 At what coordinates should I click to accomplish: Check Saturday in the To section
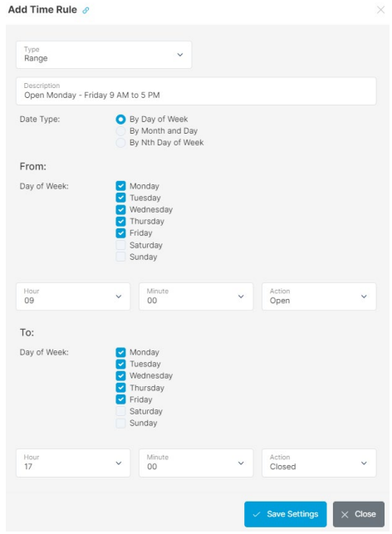120,411
